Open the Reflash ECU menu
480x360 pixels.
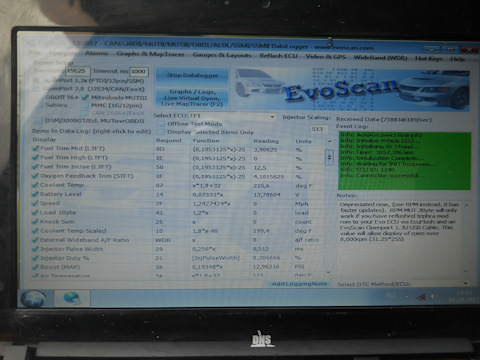278,56
